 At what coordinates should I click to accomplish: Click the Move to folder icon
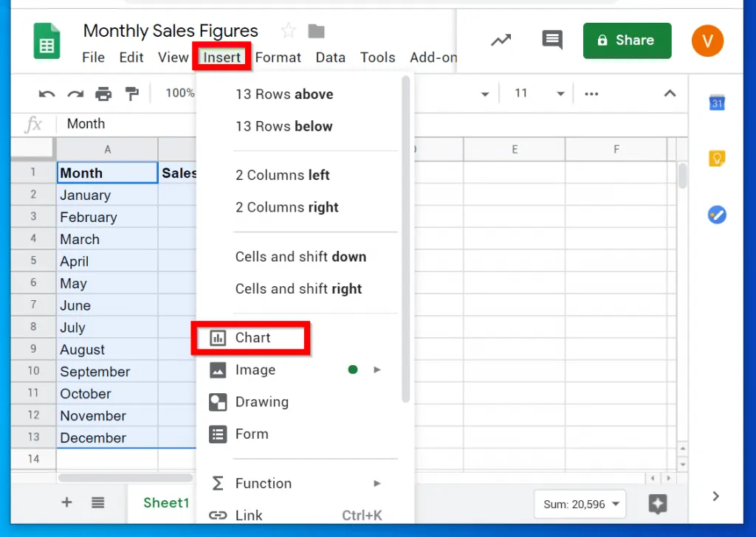pos(316,31)
